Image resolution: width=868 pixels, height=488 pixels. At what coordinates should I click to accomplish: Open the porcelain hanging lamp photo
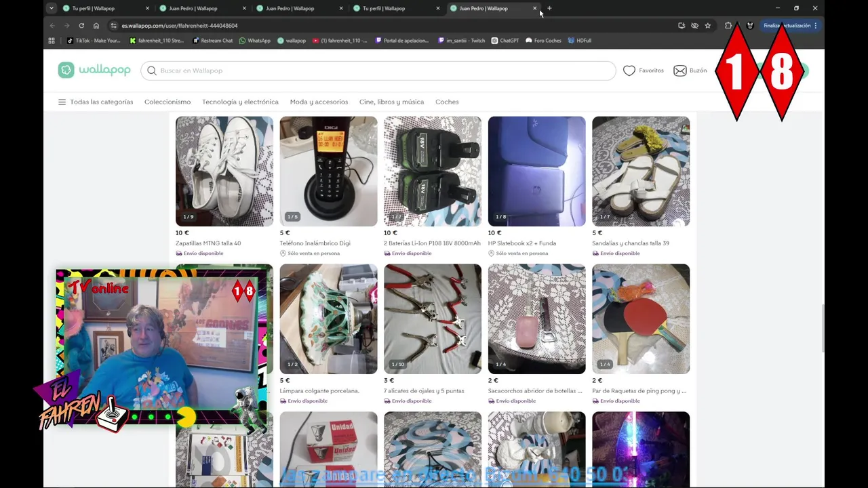[328, 319]
